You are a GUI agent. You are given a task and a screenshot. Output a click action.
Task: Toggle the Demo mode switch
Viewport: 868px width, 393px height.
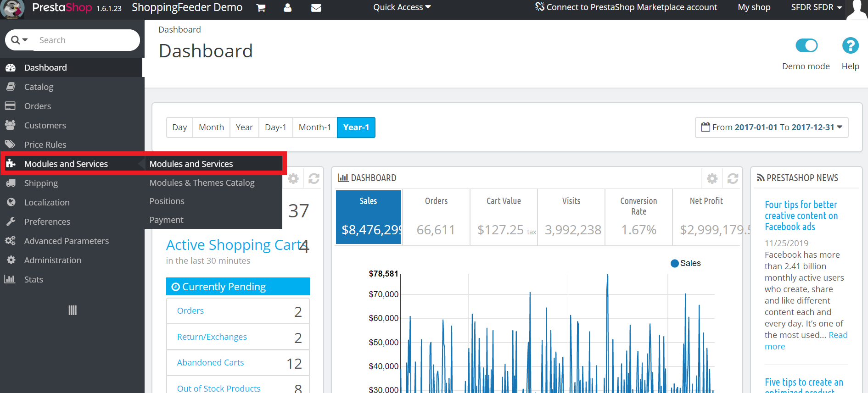pyautogui.click(x=806, y=45)
